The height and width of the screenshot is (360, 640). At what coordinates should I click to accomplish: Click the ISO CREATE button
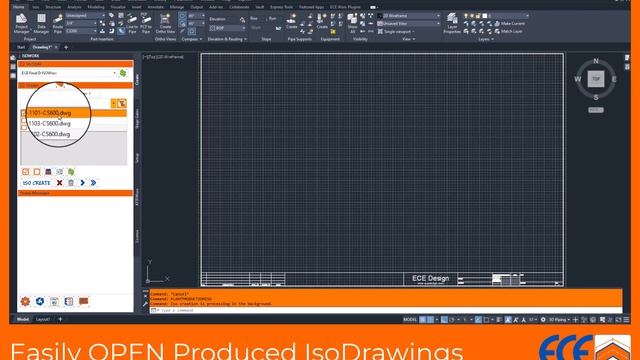click(37, 183)
